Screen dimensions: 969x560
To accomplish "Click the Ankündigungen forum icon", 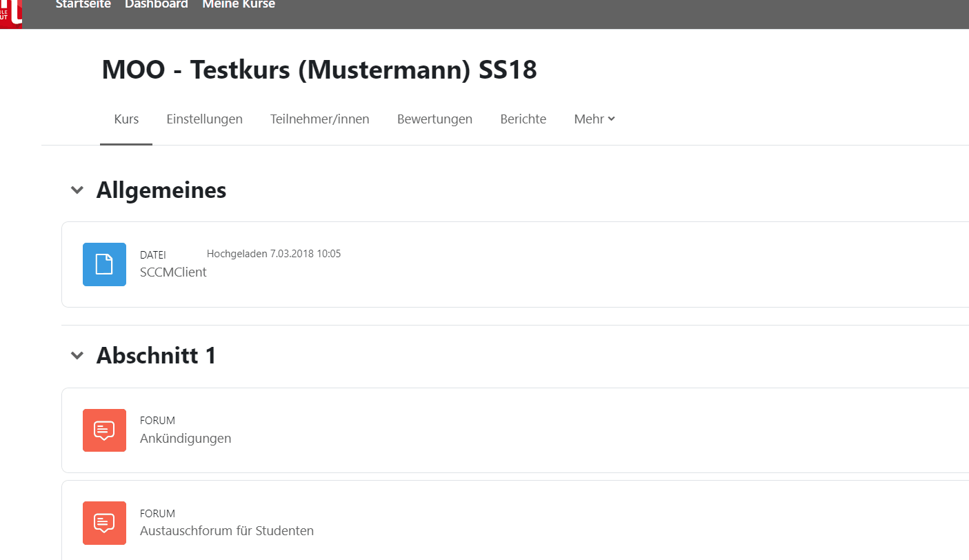I will click(104, 430).
